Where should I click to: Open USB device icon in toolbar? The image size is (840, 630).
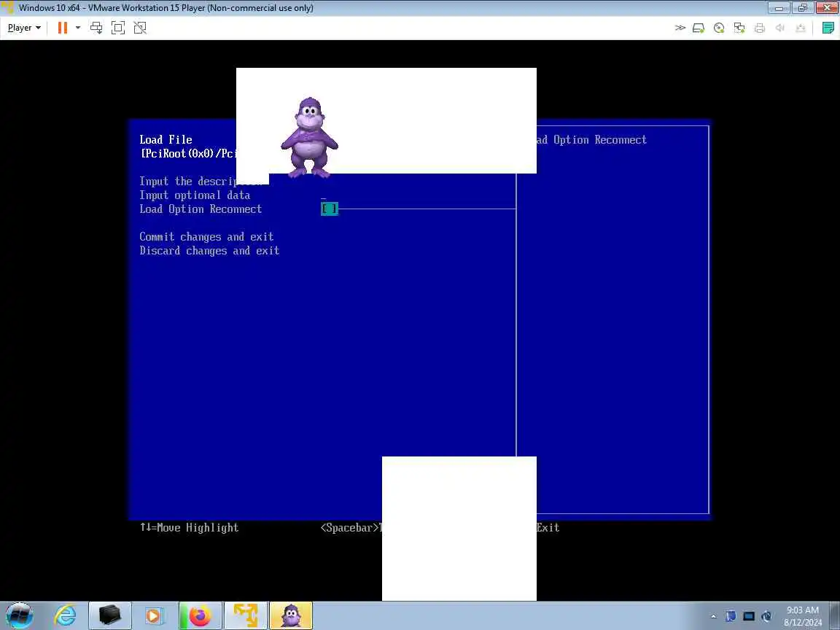801,28
